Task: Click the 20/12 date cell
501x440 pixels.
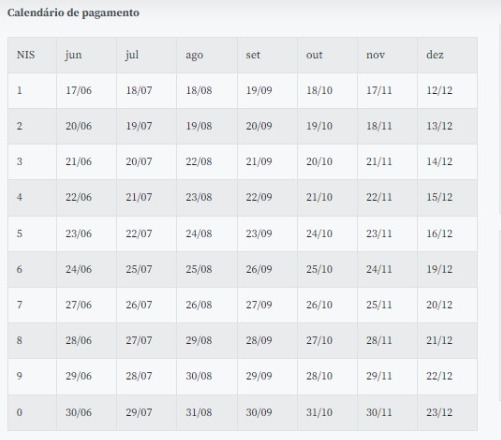Action: pyautogui.click(x=447, y=305)
